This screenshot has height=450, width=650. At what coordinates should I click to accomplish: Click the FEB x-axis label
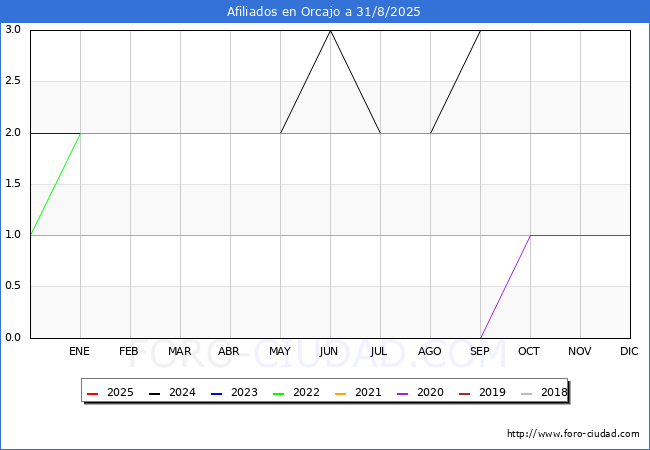130,352
